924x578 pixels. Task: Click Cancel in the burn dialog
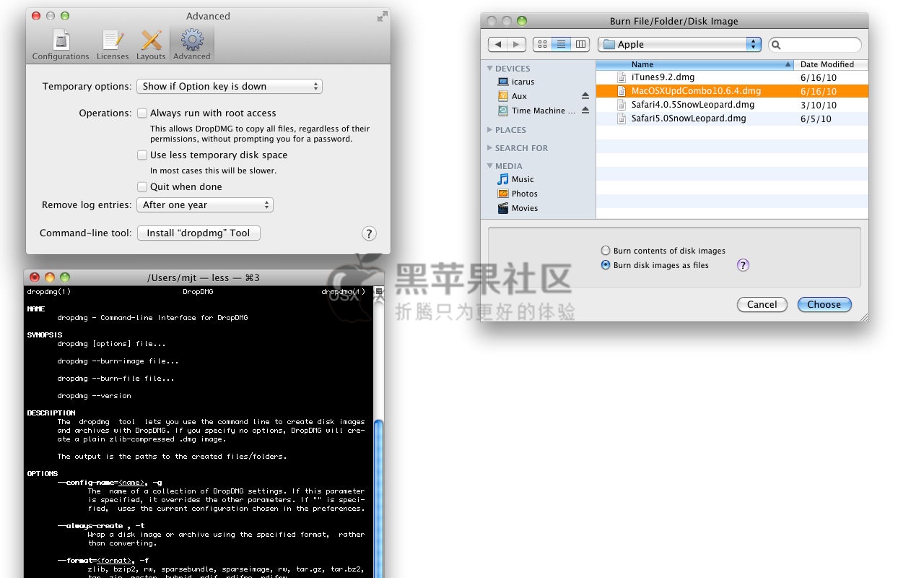762,305
